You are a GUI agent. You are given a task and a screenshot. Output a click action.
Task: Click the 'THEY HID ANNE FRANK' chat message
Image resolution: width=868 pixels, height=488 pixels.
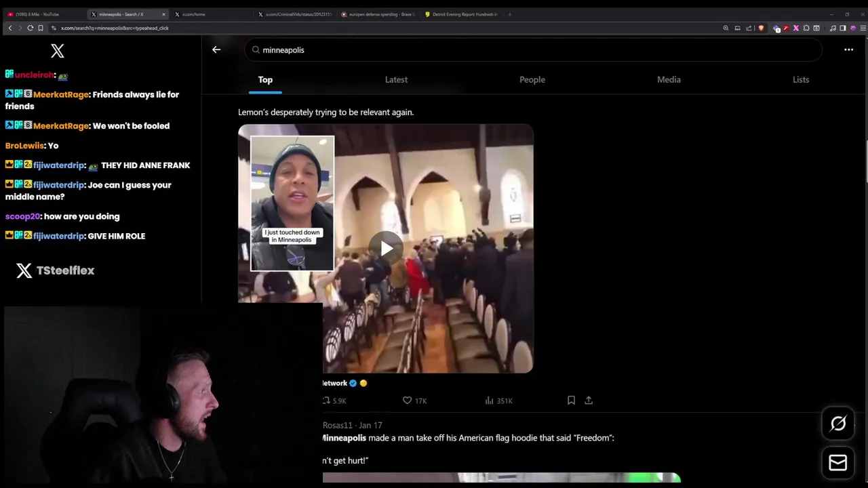(98, 165)
